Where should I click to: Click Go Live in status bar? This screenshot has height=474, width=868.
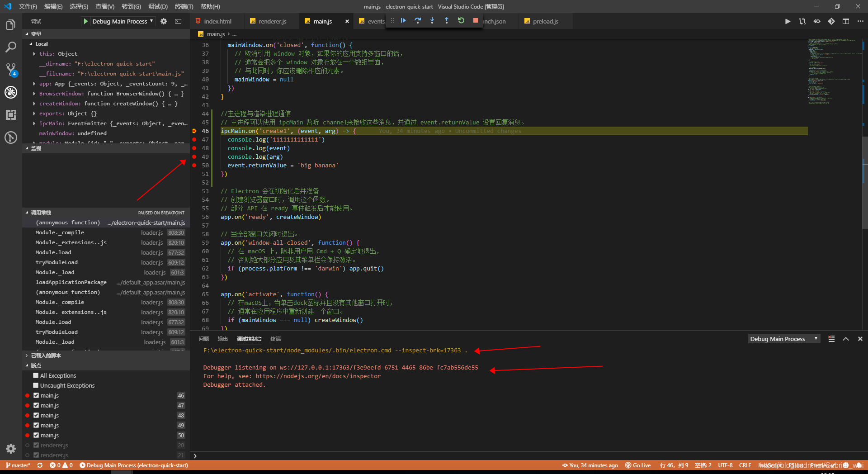[638, 465]
